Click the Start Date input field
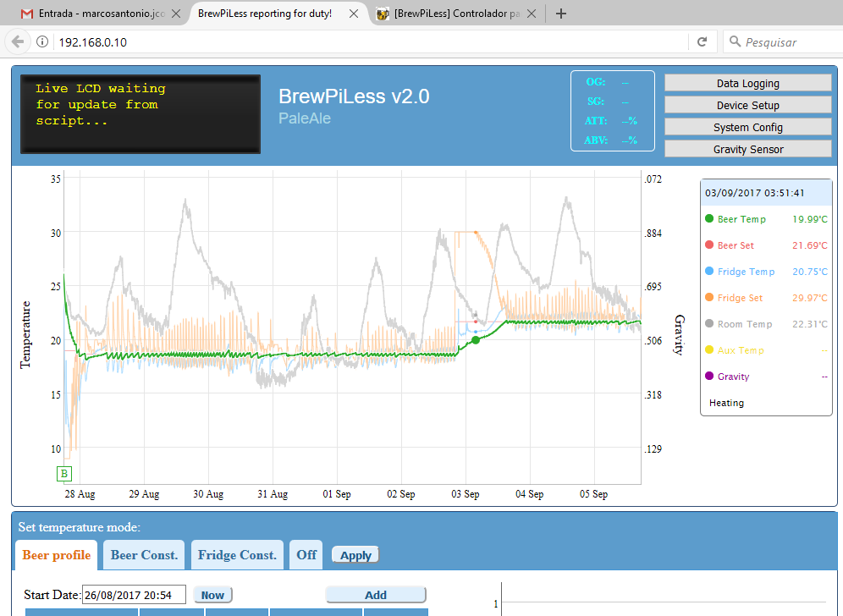843x616 pixels. pyautogui.click(x=134, y=595)
